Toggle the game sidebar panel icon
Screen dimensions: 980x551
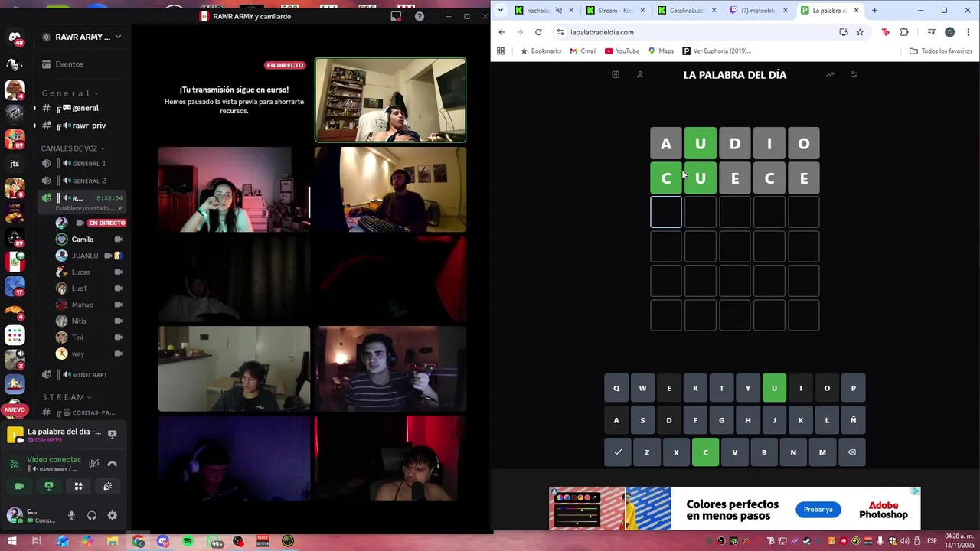pos(615,74)
